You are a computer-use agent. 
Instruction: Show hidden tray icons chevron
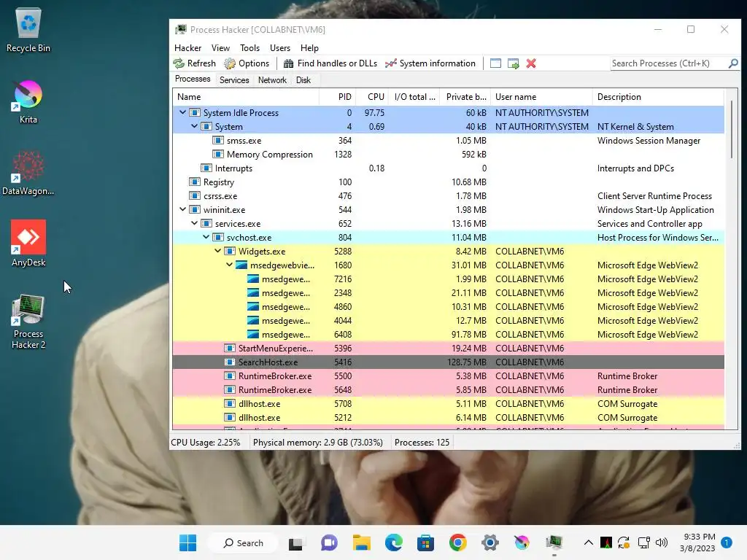coord(589,542)
